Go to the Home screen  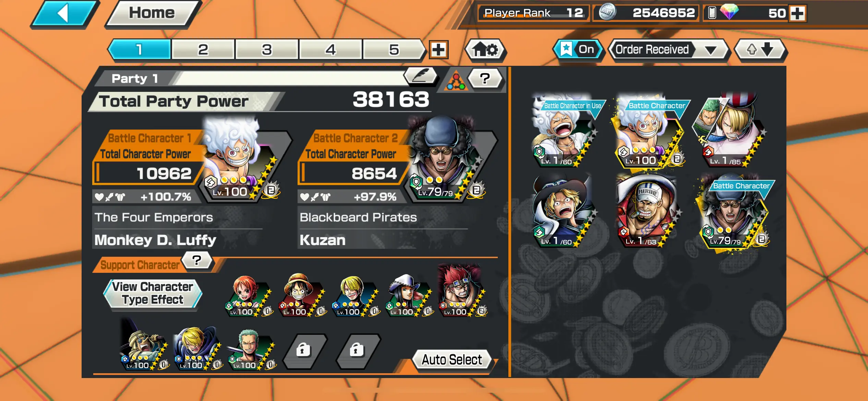pyautogui.click(x=152, y=14)
